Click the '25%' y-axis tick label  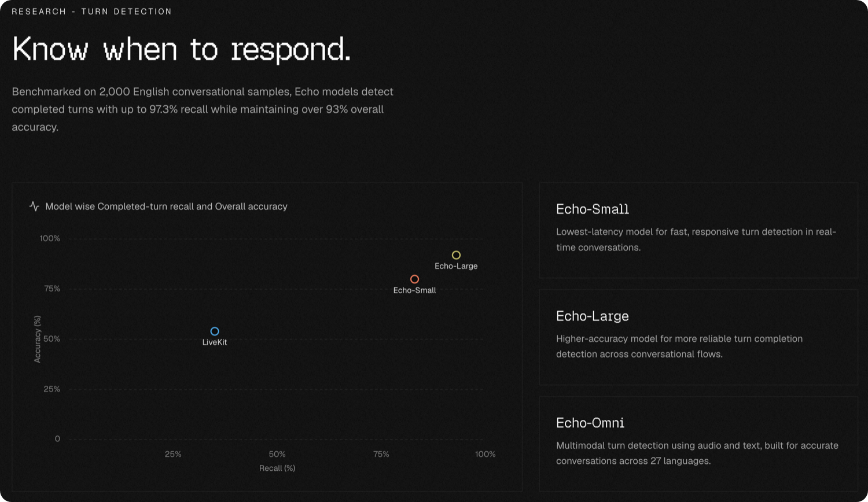click(52, 389)
